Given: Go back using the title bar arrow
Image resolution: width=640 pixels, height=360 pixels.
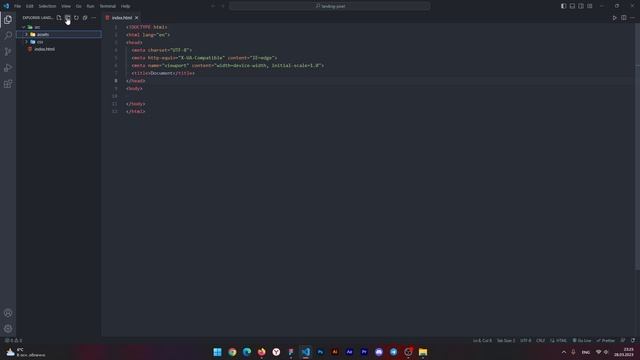Looking at the screenshot, I should pos(213,6).
